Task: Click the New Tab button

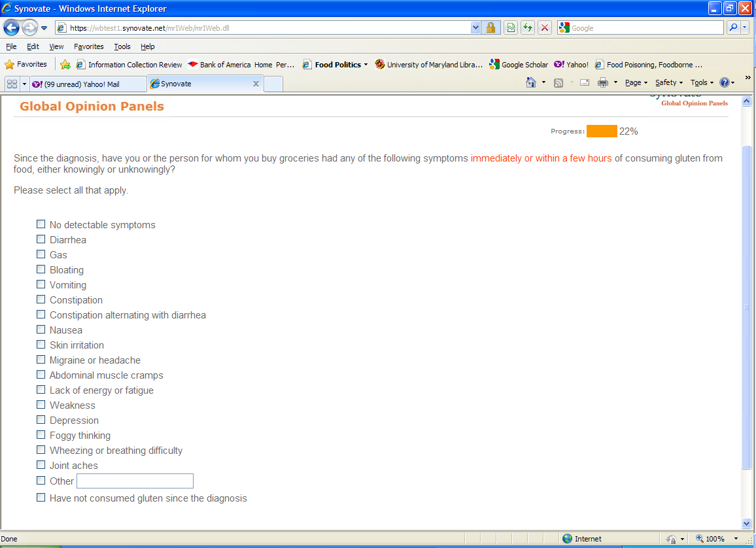Action: (x=273, y=84)
